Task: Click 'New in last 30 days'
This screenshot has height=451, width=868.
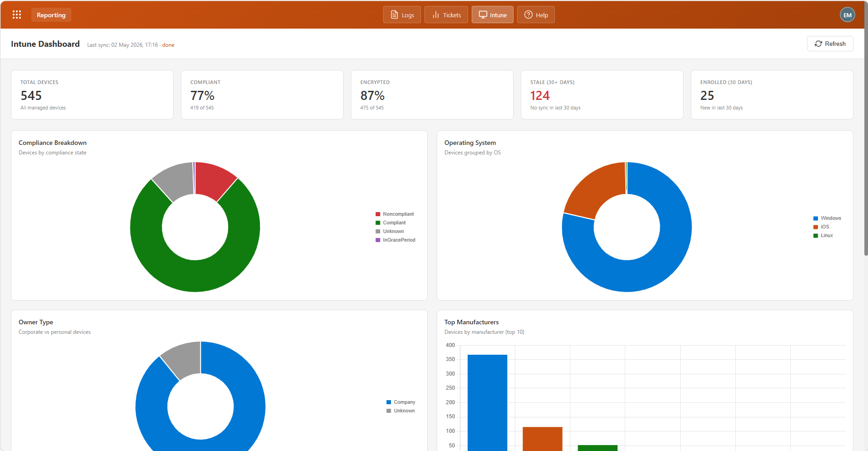Action: [722, 108]
